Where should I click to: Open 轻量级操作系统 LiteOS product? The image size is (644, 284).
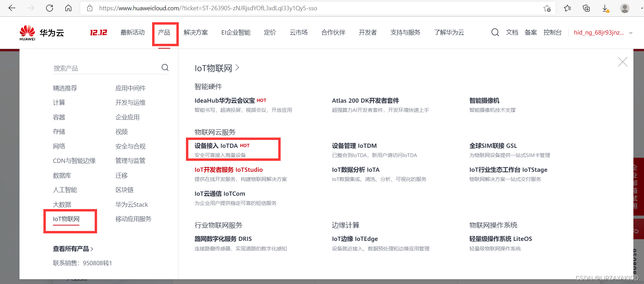(x=501, y=239)
